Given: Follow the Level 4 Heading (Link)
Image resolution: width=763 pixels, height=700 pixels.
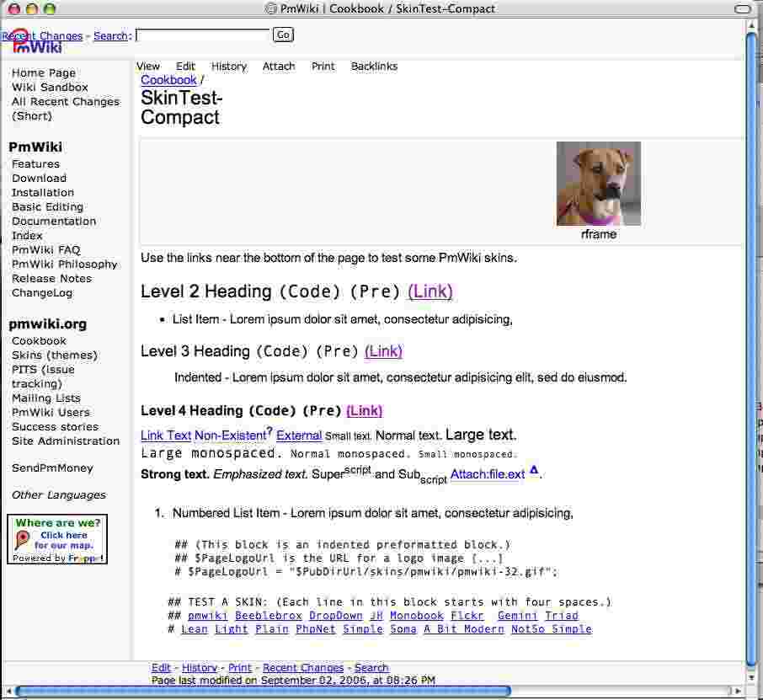Looking at the screenshot, I should pos(365,411).
